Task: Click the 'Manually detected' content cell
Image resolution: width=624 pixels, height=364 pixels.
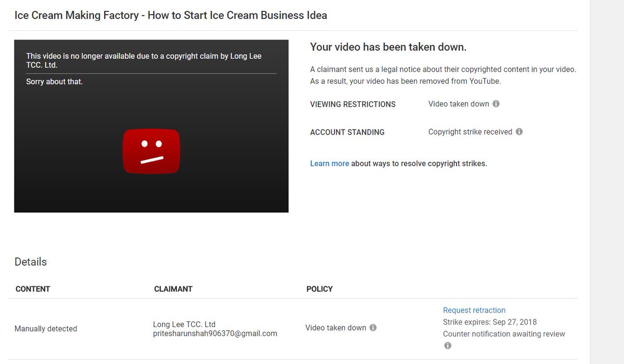Action: (46, 329)
